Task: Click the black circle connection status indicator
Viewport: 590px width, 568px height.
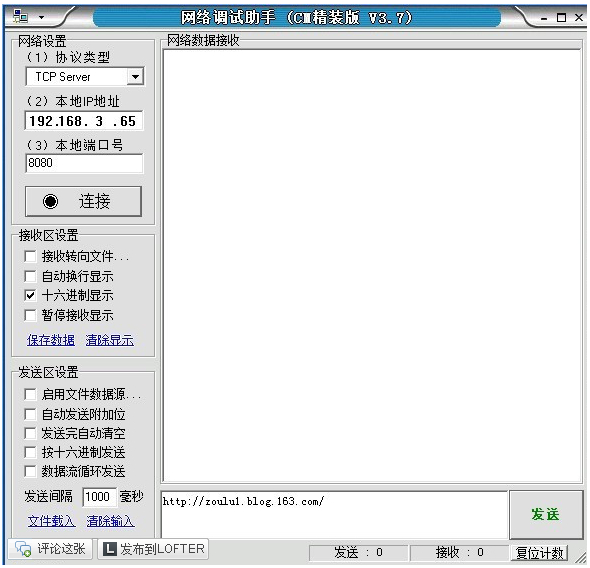Action: (50, 201)
